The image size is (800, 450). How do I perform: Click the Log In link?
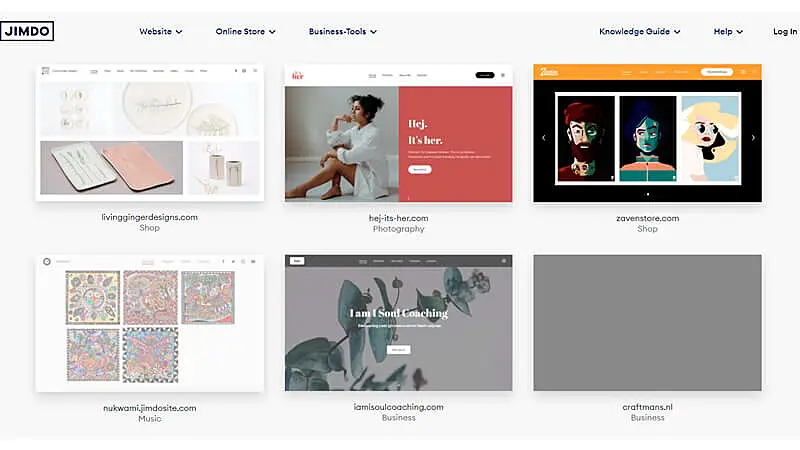785,31
